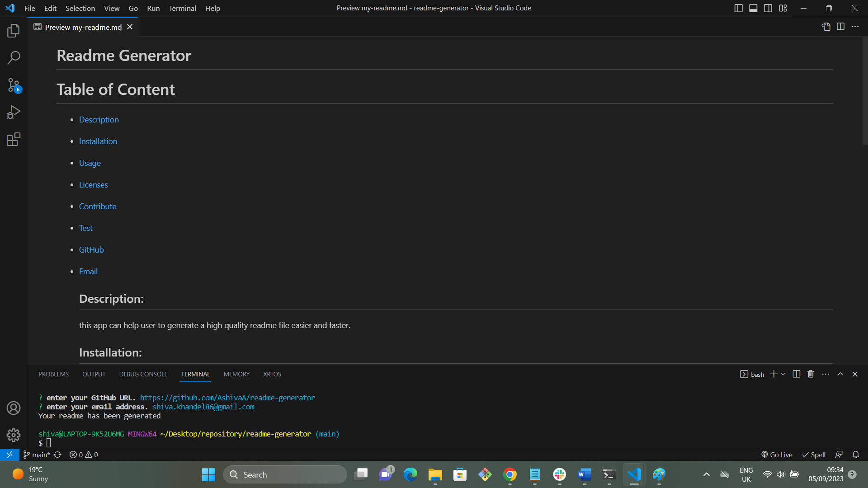
Task: Open Manage gear icon in activity bar
Action: click(14, 435)
